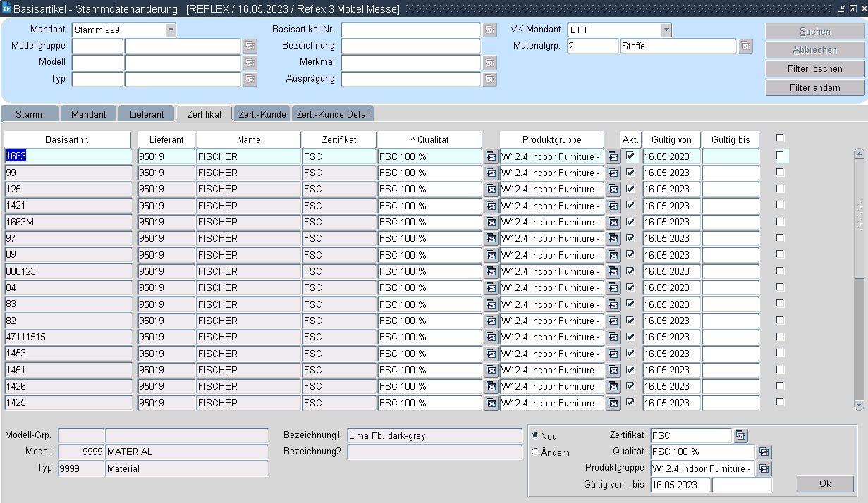Open Qualität lookup icon in row 1663
The image size is (868, 503).
tap(491, 156)
